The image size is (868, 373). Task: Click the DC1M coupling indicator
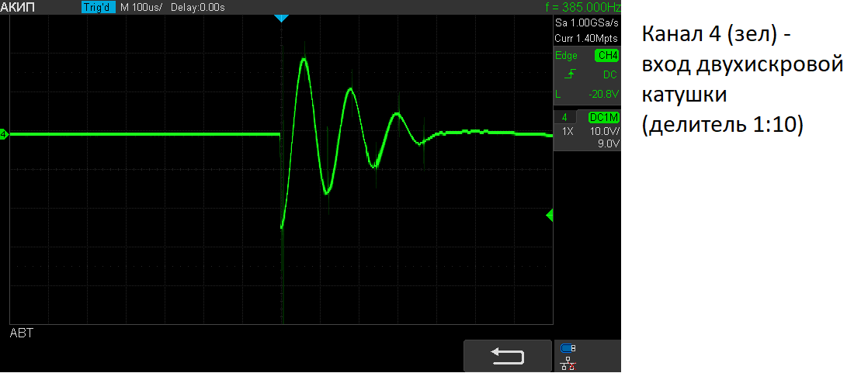pos(603,117)
